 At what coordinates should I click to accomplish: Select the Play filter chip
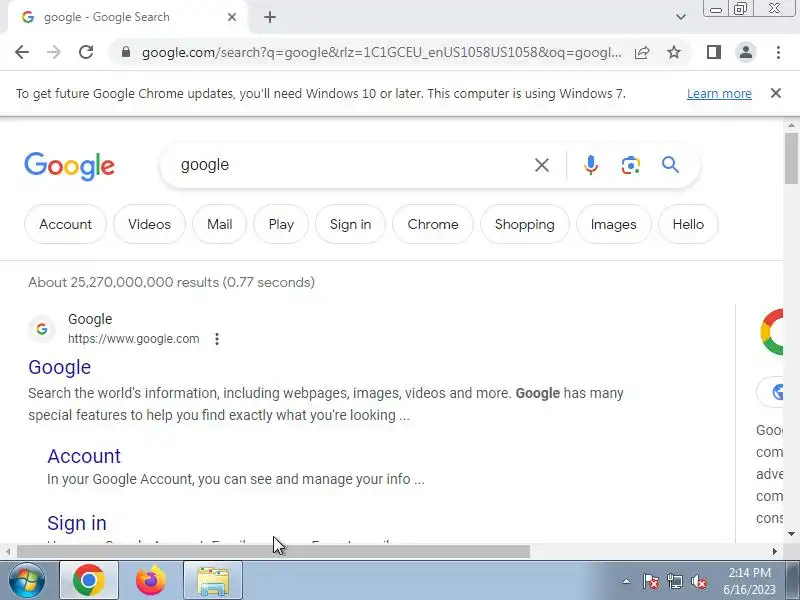pyautogui.click(x=281, y=224)
